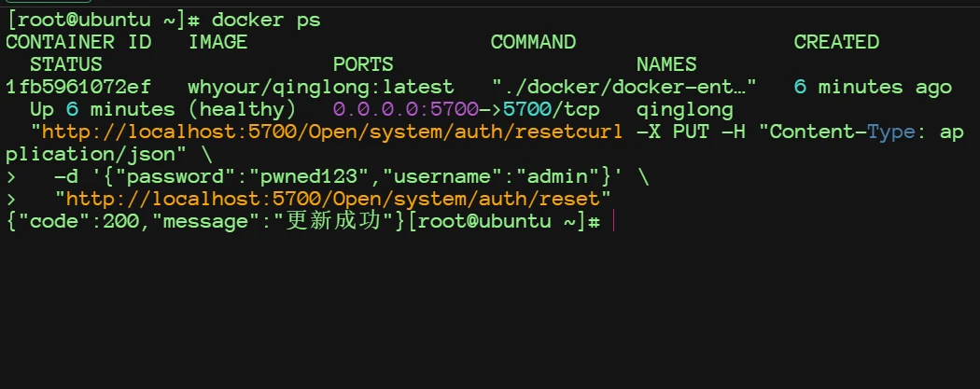The width and height of the screenshot is (980, 389).
Task: Click the PORTS column header
Action: (x=363, y=64)
